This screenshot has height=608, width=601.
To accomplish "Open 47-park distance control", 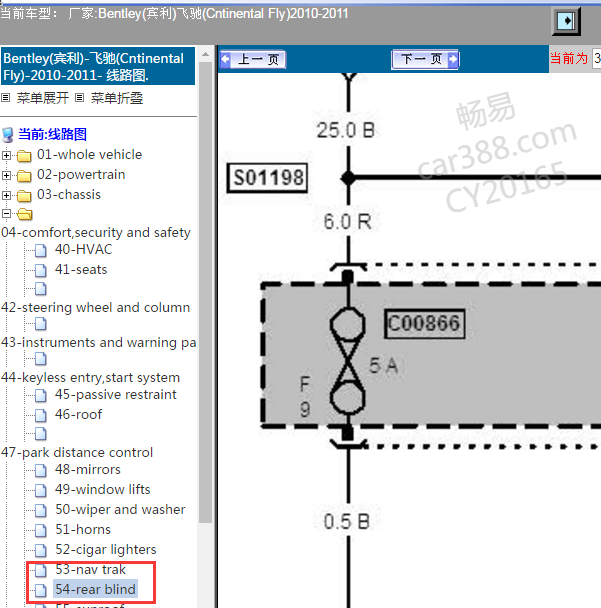I will [77, 453].
